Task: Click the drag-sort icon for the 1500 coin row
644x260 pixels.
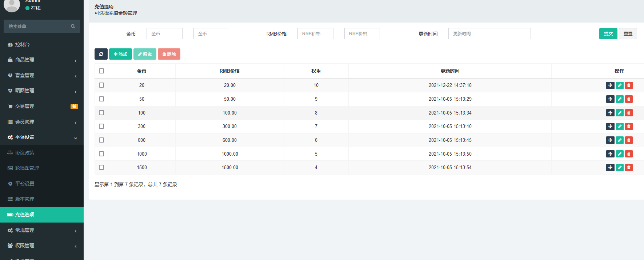Action: [x=610, y=168]
